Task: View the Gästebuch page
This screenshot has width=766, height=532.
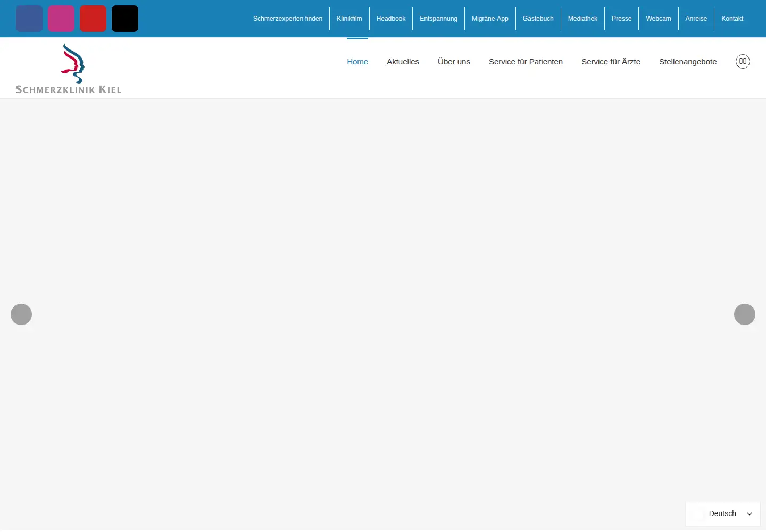Action: click(538, 19)
